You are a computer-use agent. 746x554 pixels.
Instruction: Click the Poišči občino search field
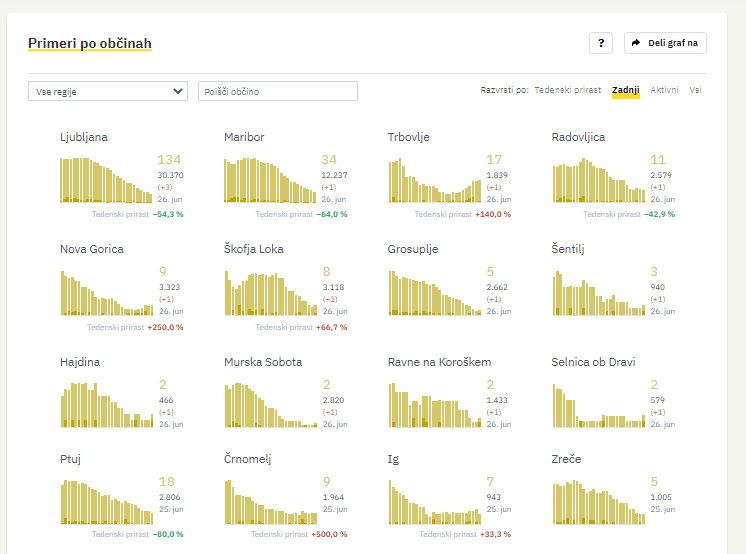pos(277,91)
